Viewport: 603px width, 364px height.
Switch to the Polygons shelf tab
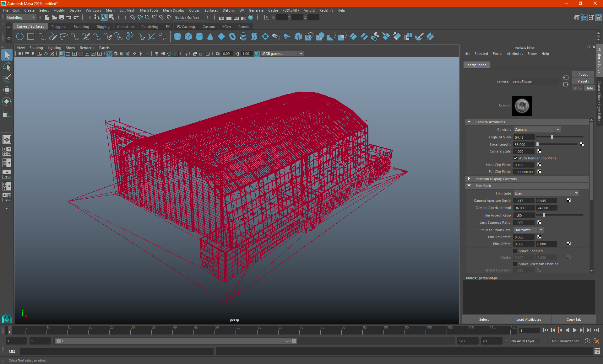pyautogui.click(x=59, y=27)
